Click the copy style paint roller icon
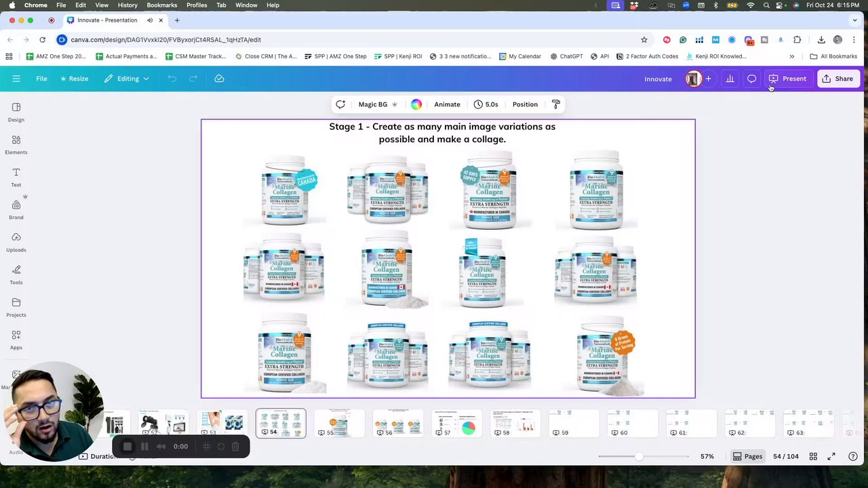Screen dimensions: 868x488 [556, 104]
